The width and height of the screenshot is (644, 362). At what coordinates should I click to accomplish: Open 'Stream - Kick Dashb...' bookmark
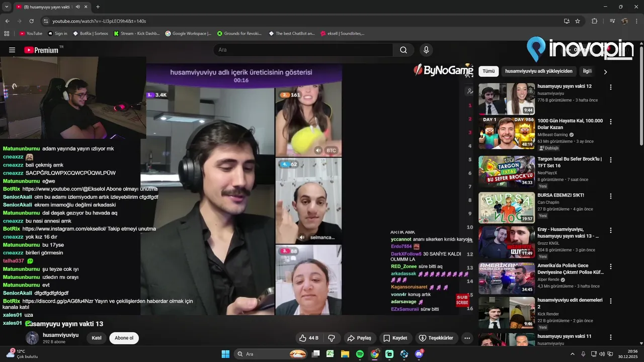click(137, 34)
